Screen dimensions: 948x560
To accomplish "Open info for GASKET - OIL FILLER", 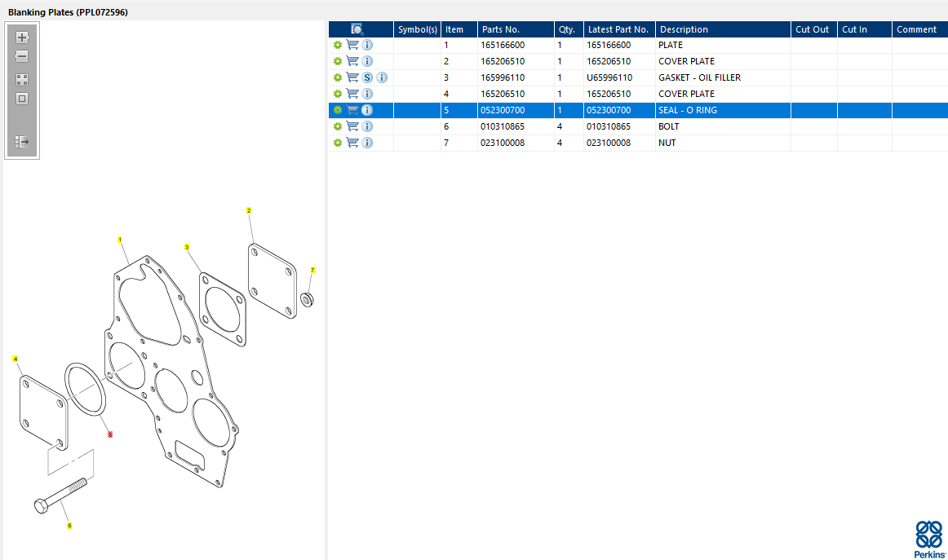I will pos(382,77).
